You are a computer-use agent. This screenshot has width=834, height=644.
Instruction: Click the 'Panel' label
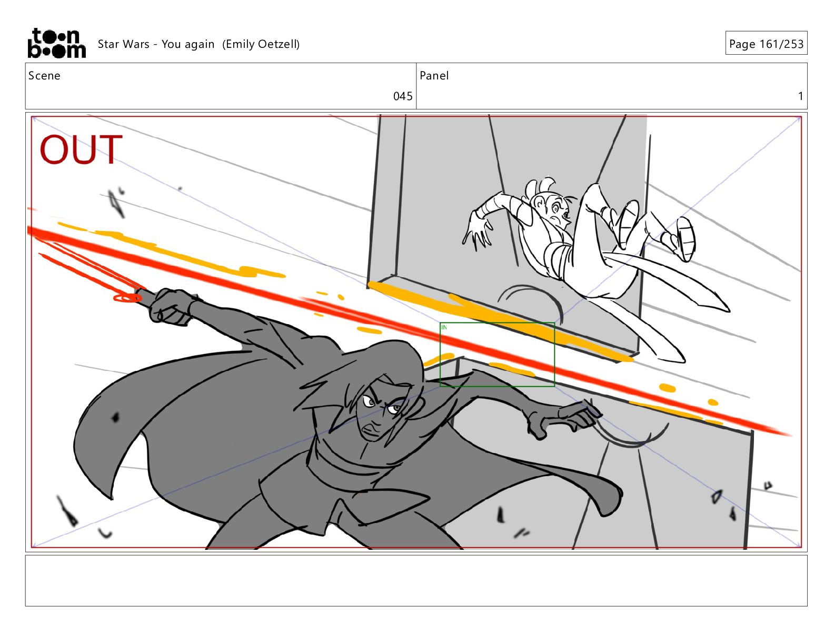click(x=434, y=76)
